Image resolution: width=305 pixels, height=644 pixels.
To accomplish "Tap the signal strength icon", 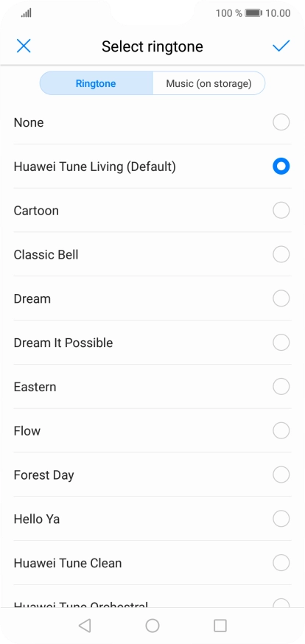I will coord(27,13).
